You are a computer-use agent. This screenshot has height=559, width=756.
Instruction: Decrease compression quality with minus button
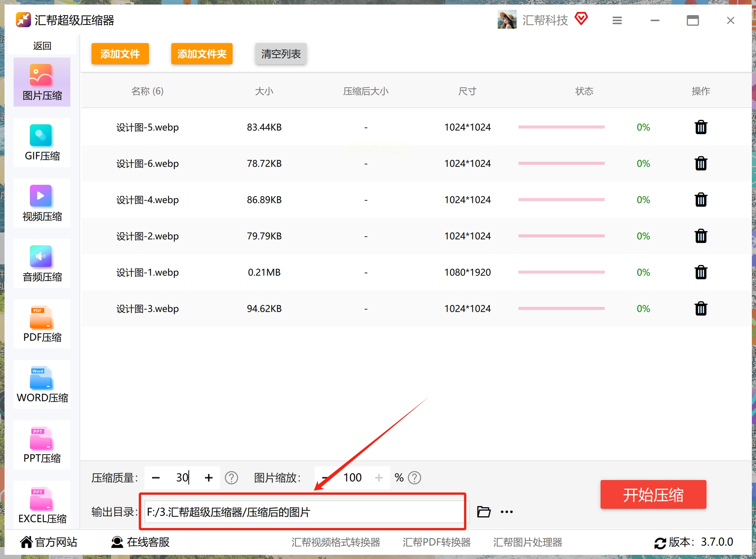click(155, 478)
